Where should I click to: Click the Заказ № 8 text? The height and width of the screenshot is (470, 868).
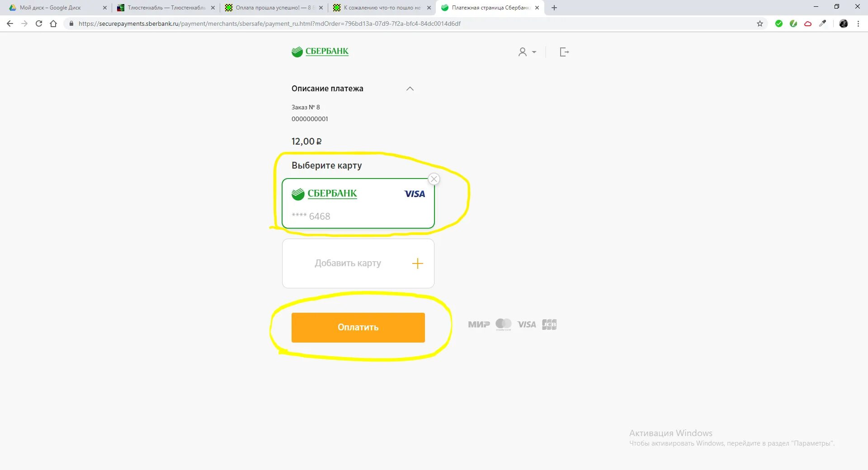306,107
